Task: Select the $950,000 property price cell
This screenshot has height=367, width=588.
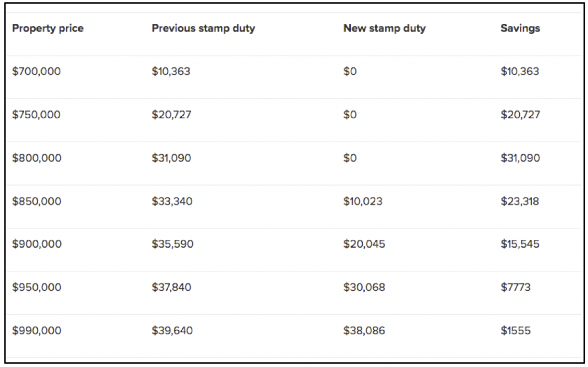Action: pos(37,287)
